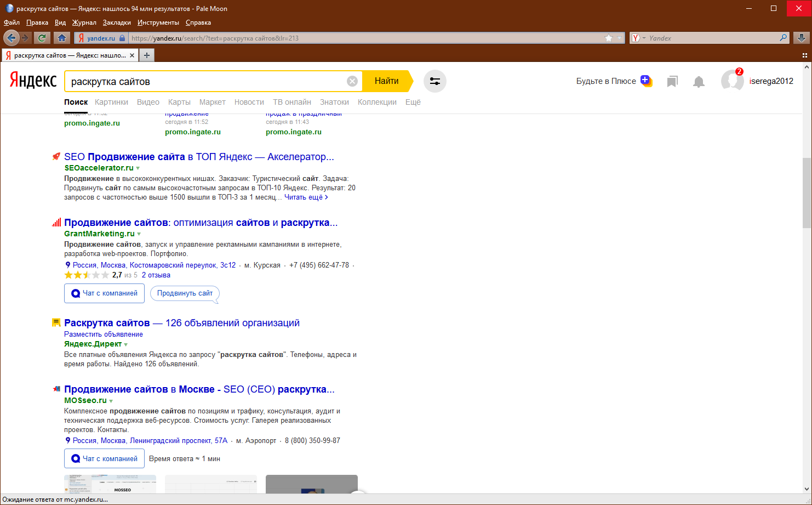Viewport: 812px width, 505px height.
Task: Switch to Новости search tab
Action: click(249, 102)
